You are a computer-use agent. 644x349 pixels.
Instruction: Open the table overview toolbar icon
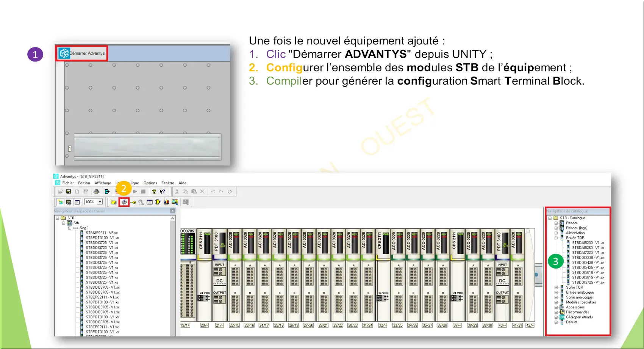[x=150, y=202]
